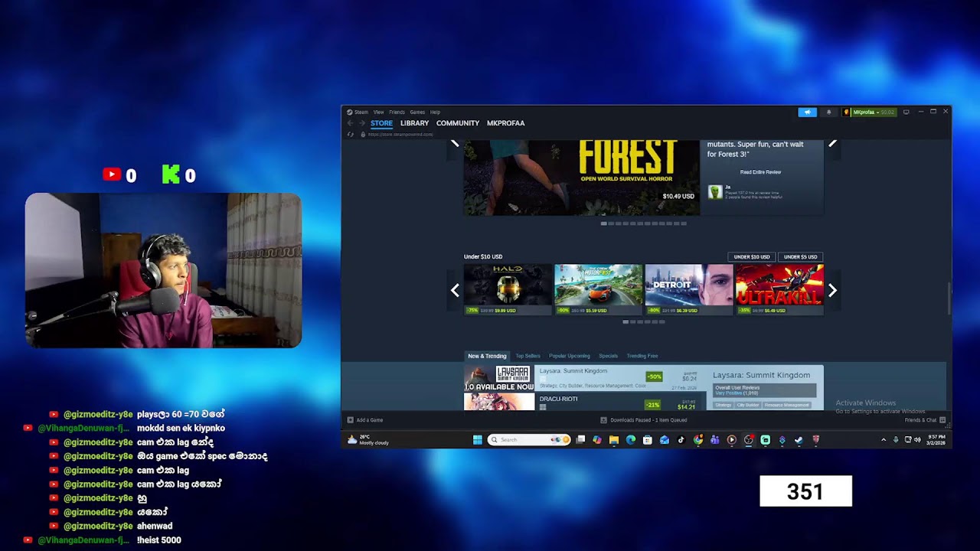Switch to the LIBRARY tab
980x551 pixels.
point(414,123)
